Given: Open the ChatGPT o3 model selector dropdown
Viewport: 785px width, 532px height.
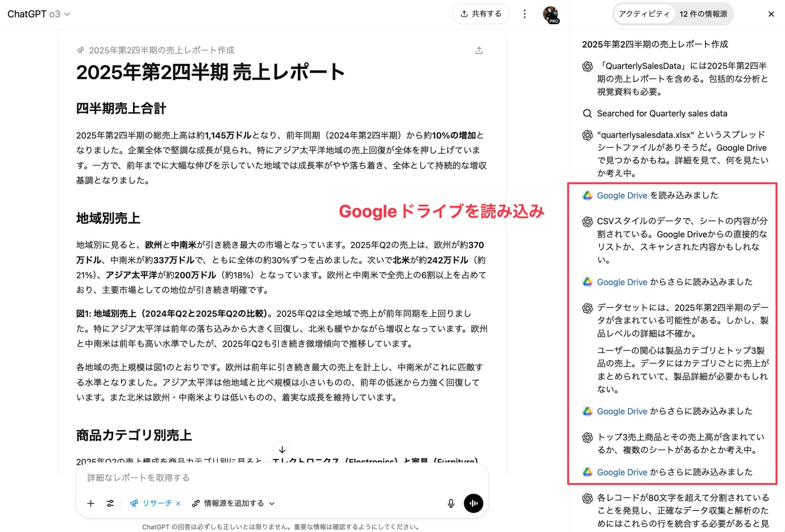Looking at the screenshot, I should point(39,14).
